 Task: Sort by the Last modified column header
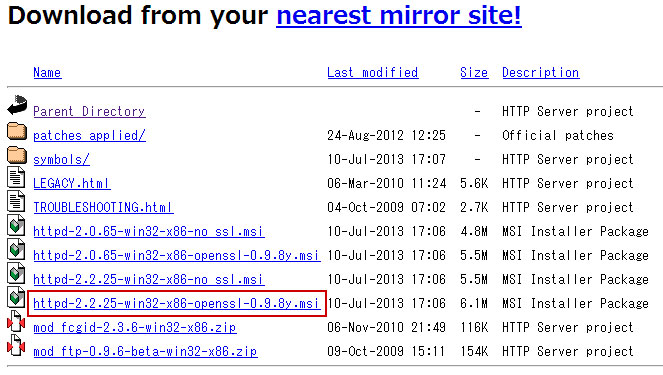373,73
